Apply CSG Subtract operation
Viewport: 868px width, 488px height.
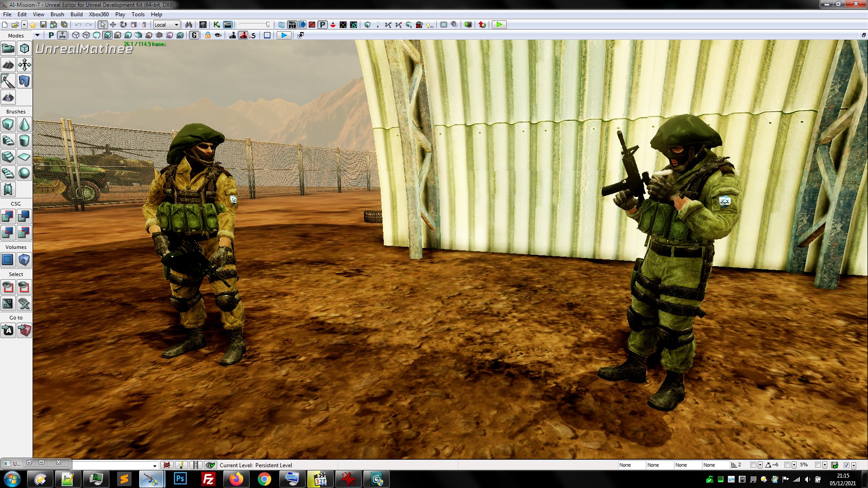click(24, 216)
